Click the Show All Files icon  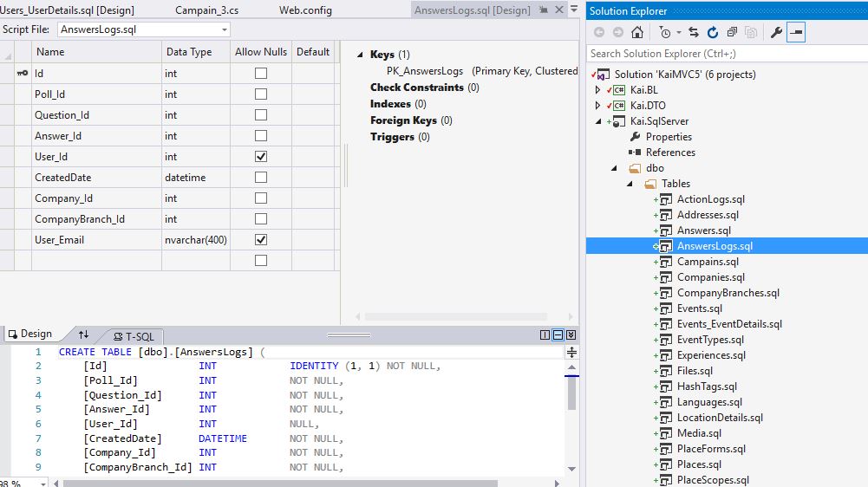751,33
